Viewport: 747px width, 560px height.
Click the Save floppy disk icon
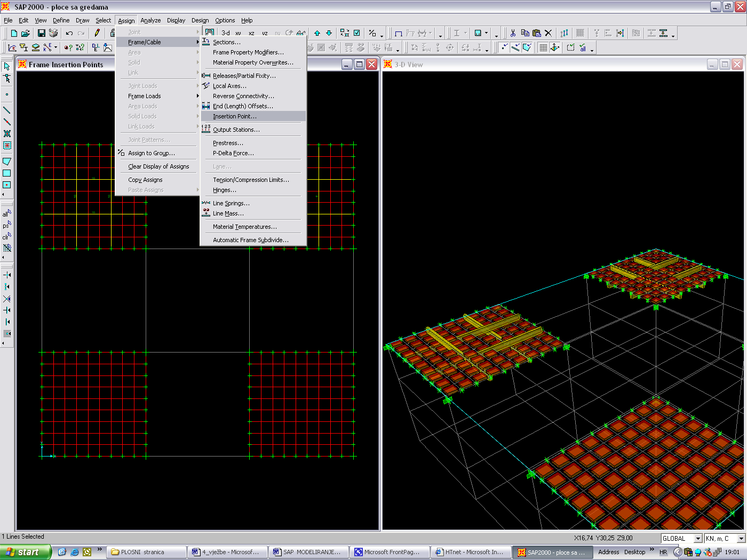(x=42, y=33)
